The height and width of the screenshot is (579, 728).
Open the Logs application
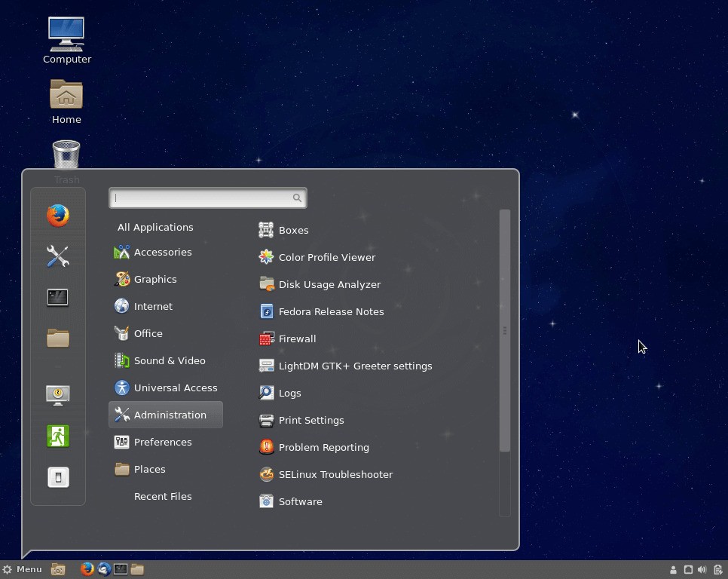pyautogui.click(x=280, y=393)
